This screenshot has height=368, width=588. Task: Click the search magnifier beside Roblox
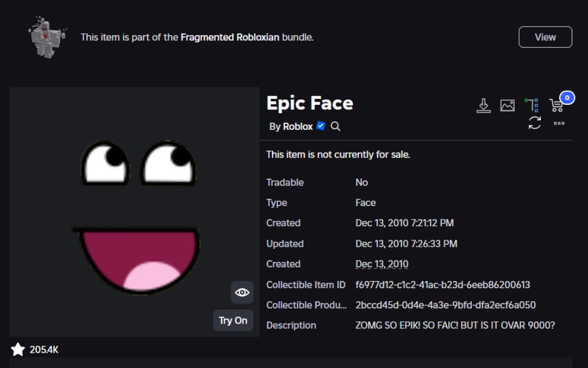[x=336, y=127]
